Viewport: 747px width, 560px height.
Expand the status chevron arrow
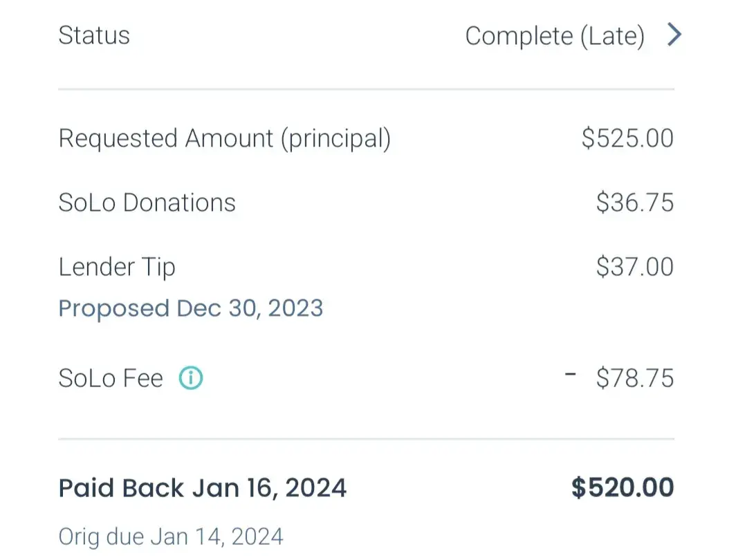[674, 35]
